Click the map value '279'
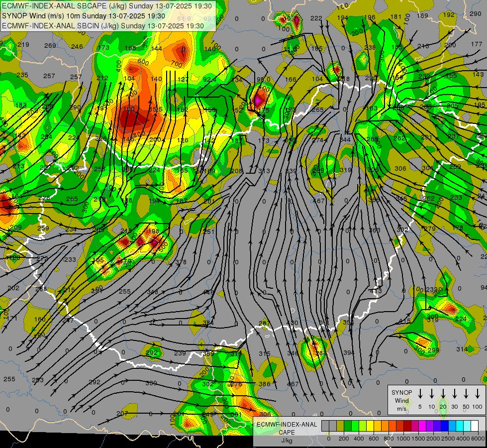Image resolution: width=487 pixels, height=448 pixels. click(x=429, y=229)
